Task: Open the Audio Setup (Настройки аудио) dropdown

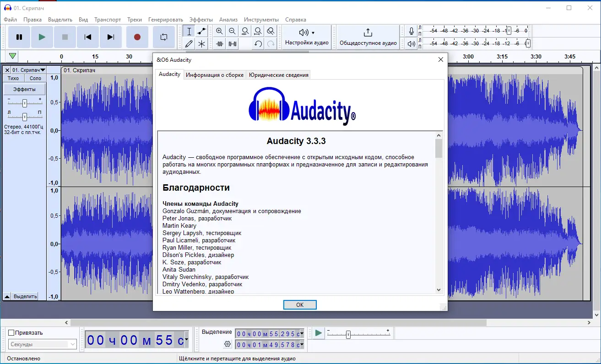Action: point(307,37)
